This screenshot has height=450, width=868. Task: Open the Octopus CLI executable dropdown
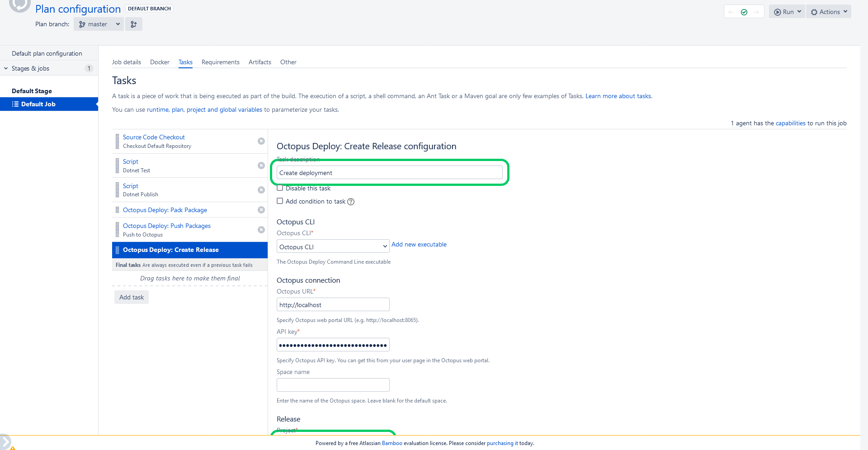[333, 246]
